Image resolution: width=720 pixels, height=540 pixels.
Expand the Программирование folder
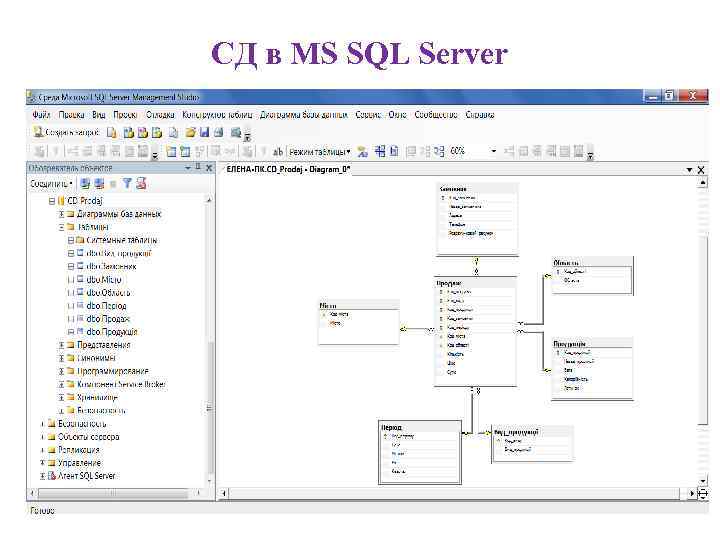coord(61,371)
